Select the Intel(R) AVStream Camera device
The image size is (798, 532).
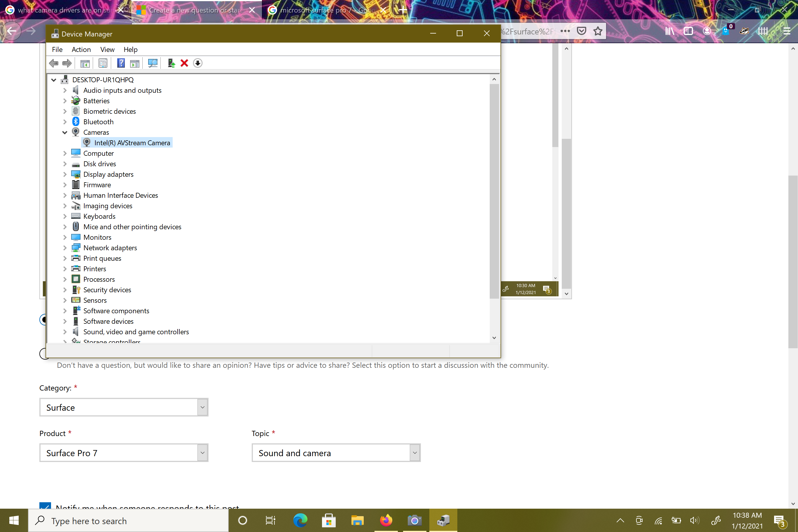click(132, 143)
